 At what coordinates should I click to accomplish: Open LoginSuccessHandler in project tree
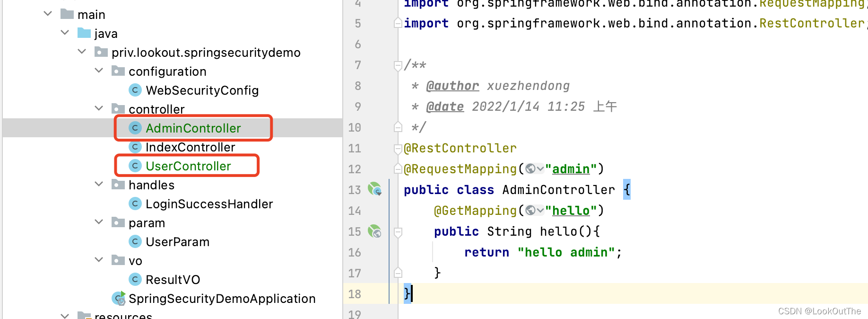(209, 204)
